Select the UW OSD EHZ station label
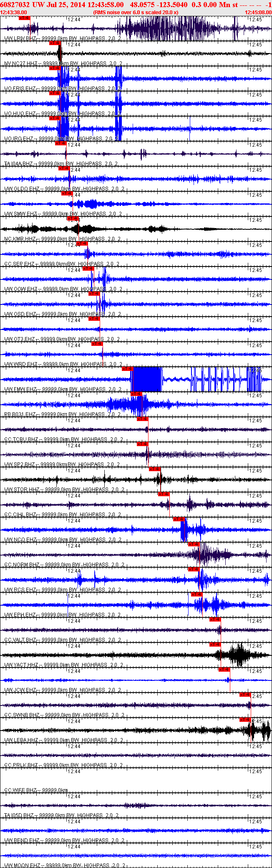The width and height of the screenshot is (272, 868). (20, 314)
